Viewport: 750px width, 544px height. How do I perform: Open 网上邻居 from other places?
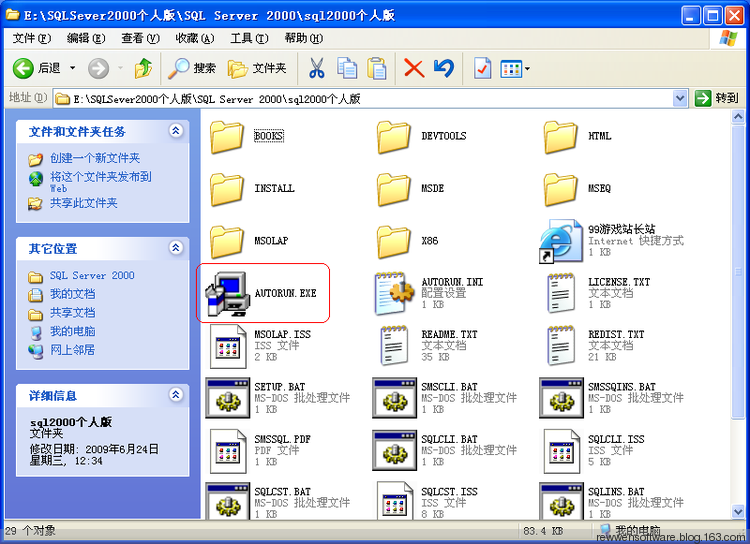pyautogui.click(x=72, y=350)
